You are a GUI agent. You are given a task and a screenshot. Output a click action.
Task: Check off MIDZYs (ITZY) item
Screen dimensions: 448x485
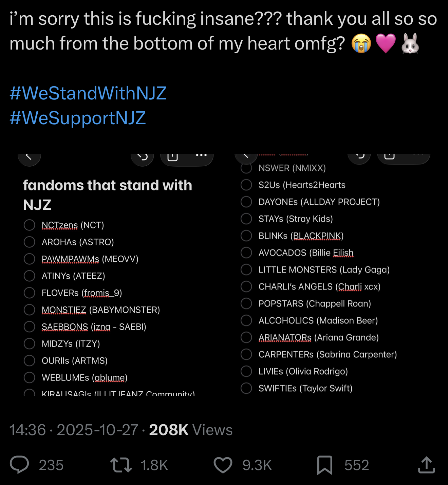coord(30,343)
